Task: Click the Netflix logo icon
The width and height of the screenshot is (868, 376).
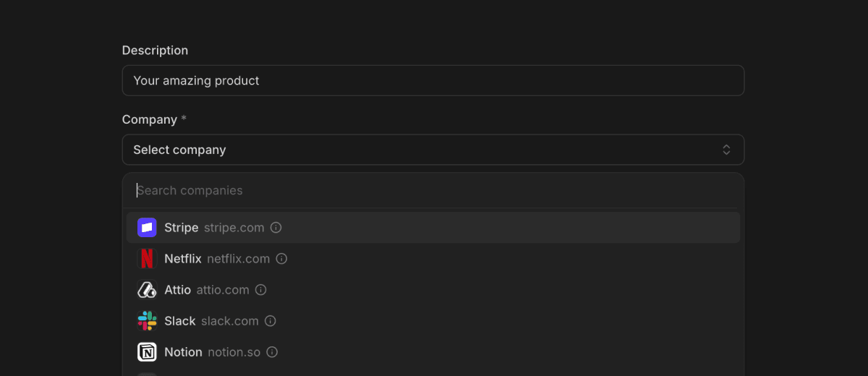Action: [x=147, y=259]
